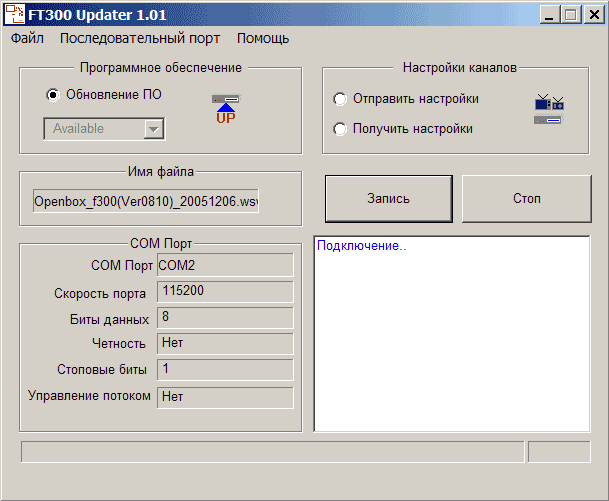Screen dimensions: 609x501
Task: Select Получить настройки radio option
Action: point(340,129)
